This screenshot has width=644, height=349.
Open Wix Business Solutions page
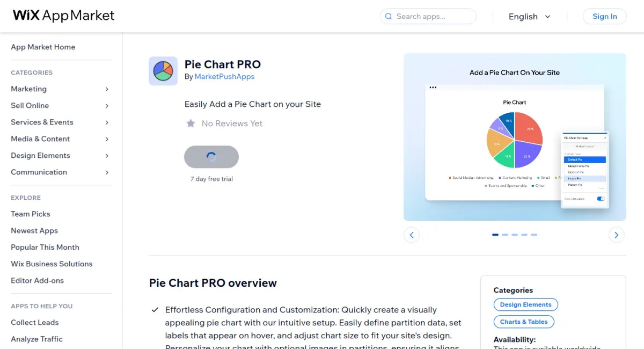52,264
